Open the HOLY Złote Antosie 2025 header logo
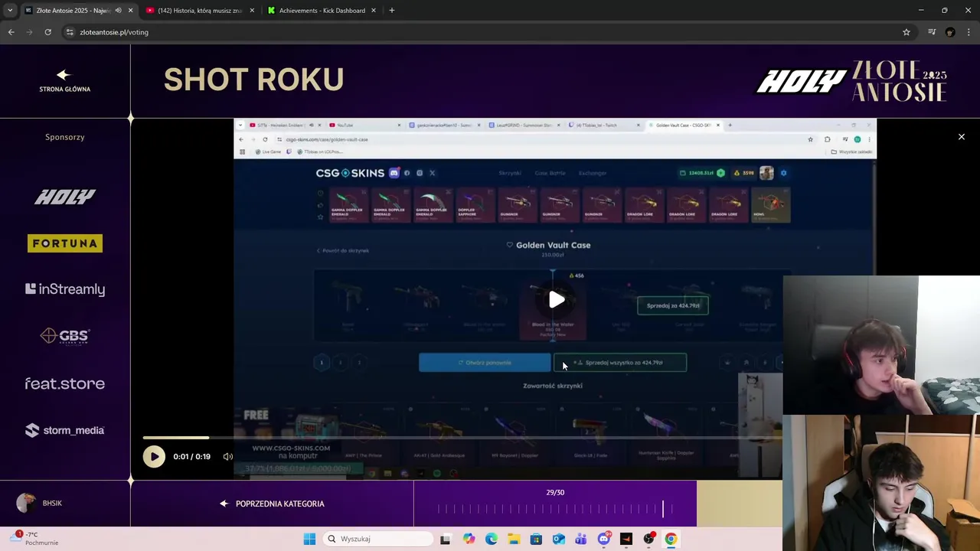The image size is (980, 551). click(851, 81)
